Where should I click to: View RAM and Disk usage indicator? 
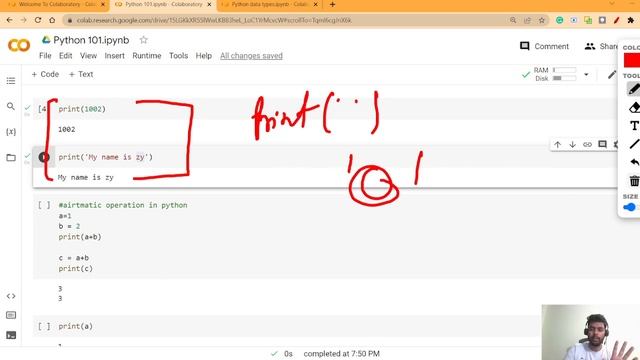(555, 74)
